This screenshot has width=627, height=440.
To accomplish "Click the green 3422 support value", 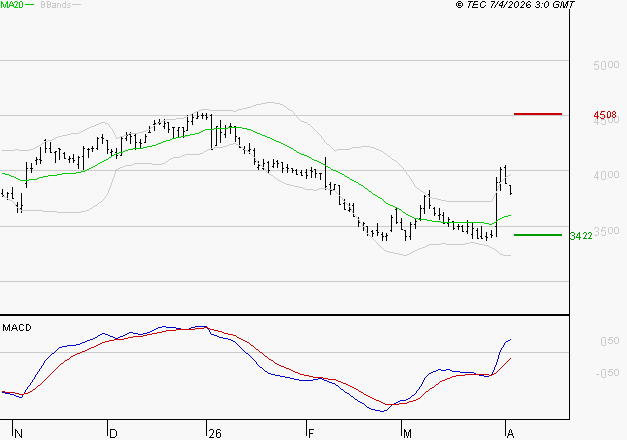I will pyautogui.click(x=581, y=236).
